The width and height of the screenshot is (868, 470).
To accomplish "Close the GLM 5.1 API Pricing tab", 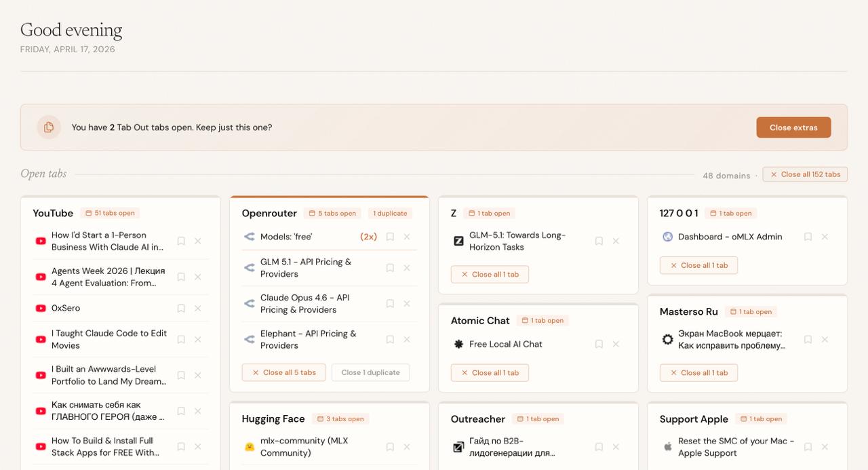I will 407,268.
